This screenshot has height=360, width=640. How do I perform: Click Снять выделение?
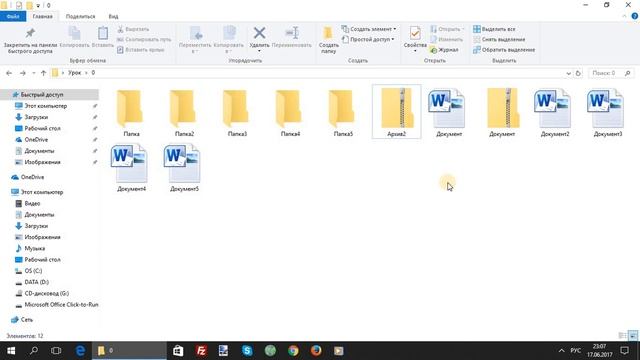[499, 40]
